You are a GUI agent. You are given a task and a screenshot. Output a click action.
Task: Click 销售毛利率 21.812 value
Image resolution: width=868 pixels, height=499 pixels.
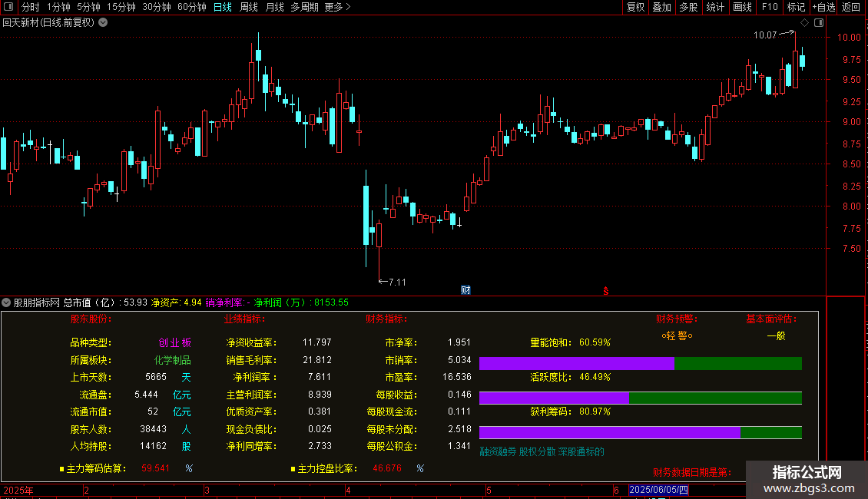click(x=317, y=359)
